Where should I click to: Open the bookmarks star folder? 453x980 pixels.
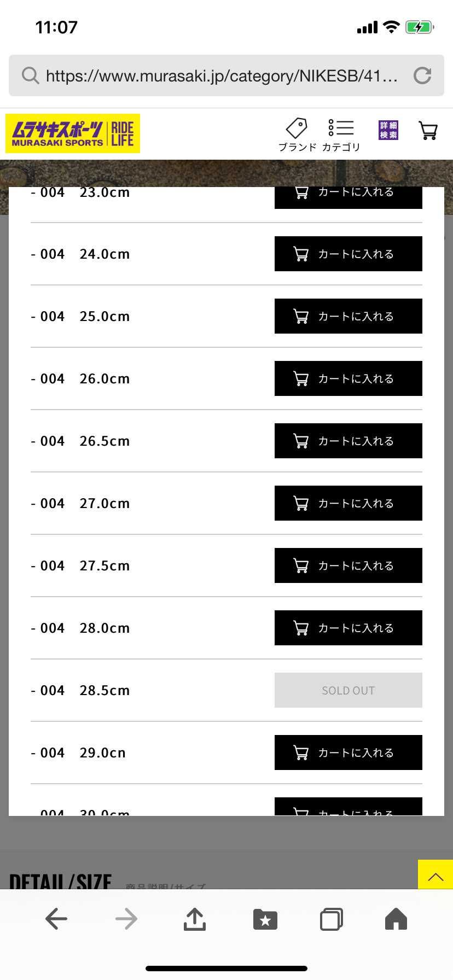click(x=265, y=919)
